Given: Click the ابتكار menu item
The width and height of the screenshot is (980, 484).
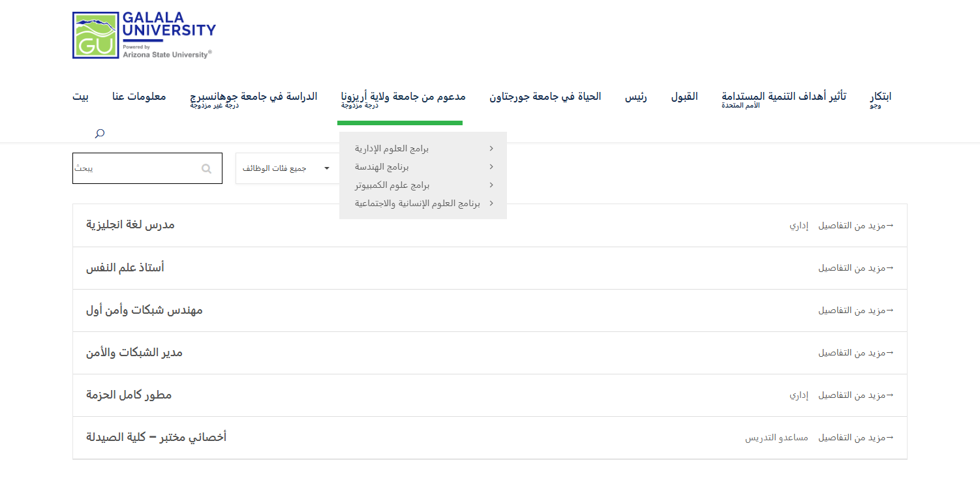Looking at the screenshot, I should pyautogui.click(x=880, y=97).
